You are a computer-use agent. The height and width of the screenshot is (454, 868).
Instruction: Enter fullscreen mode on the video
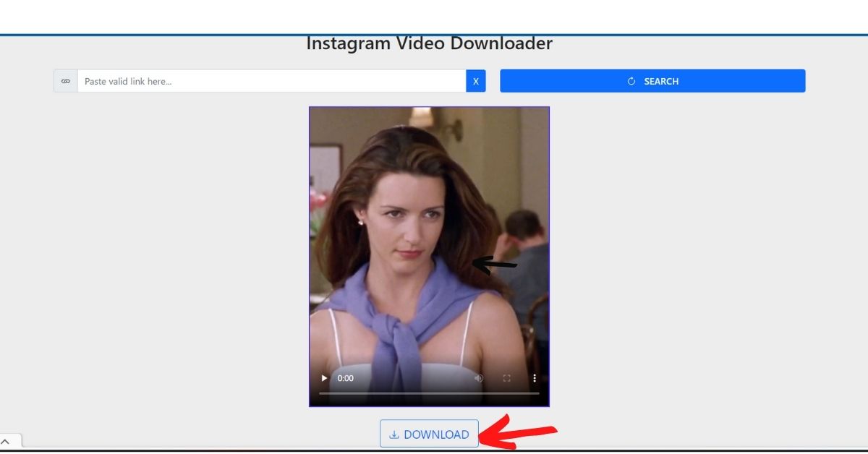point(506,378)
